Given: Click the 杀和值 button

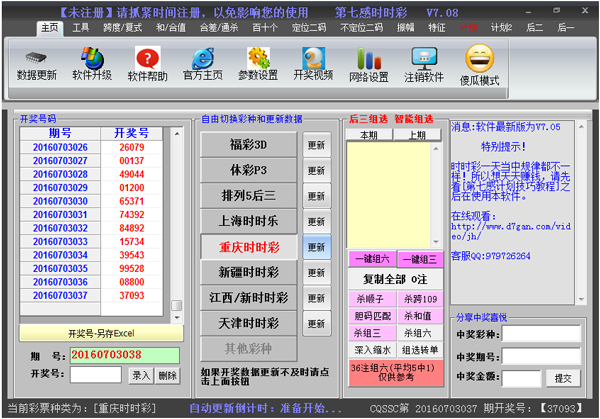Looking at the screenshot, I should [420, 316].
